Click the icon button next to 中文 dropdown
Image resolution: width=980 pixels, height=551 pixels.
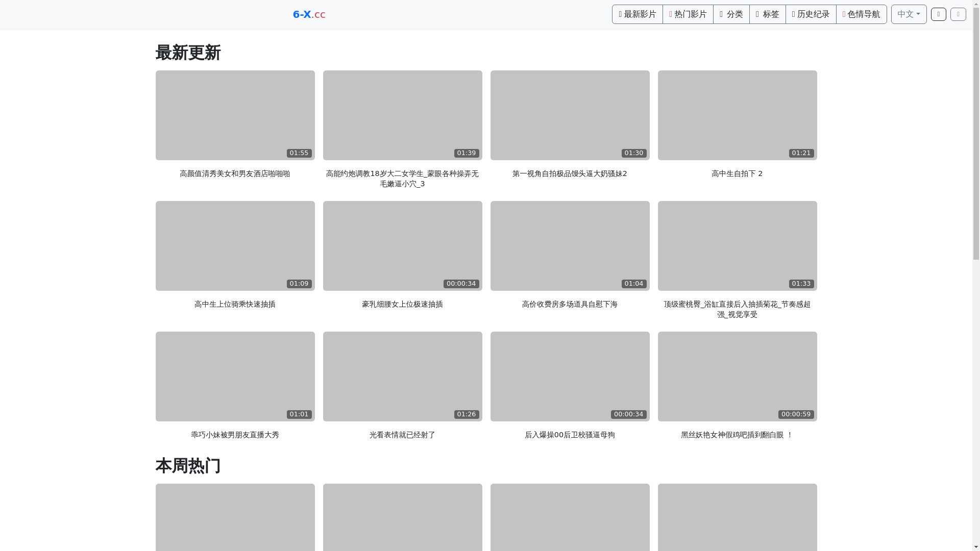point(938,14)
